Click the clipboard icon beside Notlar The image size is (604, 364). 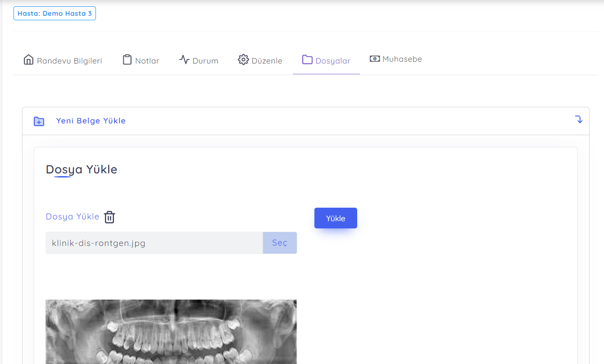(127, 60)
